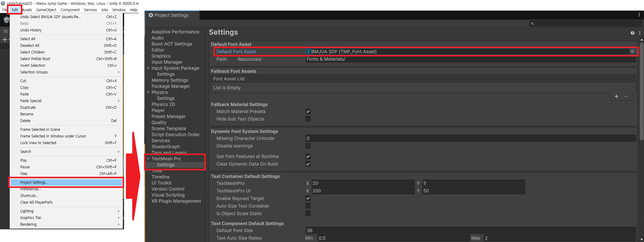This screenshot has height=242, width=644.
Task: Expand the Paste Special submenu
Action: pos(66,101)
